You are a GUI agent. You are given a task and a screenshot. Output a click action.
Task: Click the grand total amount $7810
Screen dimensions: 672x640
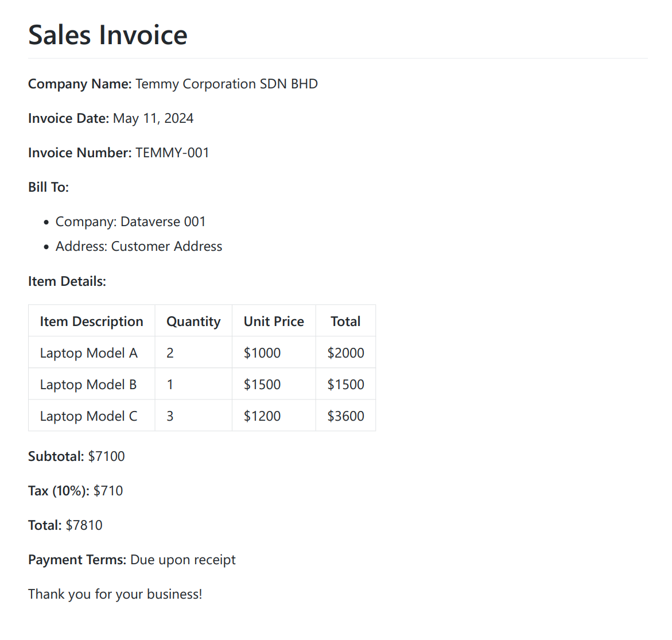click(x=84, y=525)
